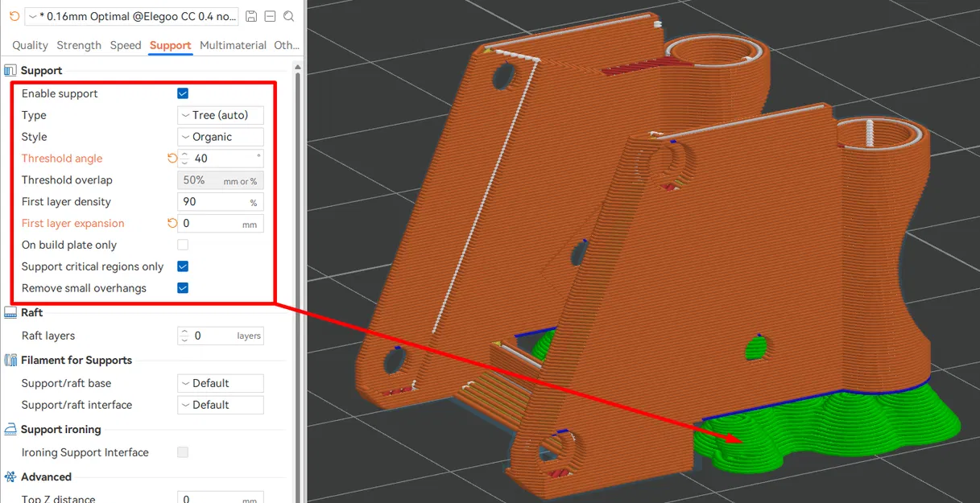Click the Raft section icon
980x503 pixels.
click(x=10, y=312)
